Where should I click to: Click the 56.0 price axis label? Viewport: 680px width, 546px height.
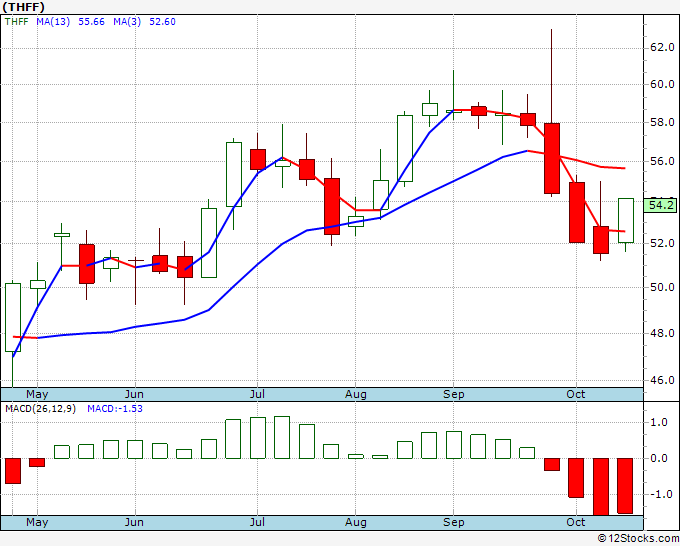point(662,161)
